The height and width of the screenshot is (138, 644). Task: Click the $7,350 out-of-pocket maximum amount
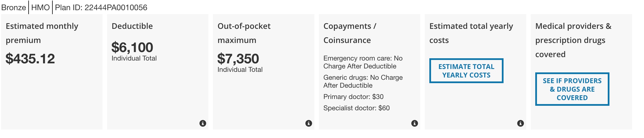click(x=238, y=59)
